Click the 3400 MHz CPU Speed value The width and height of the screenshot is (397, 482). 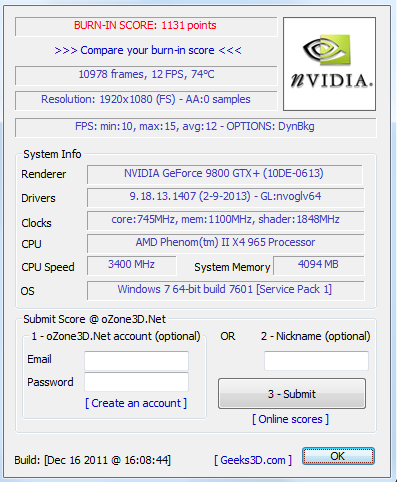tap(132, 265)
